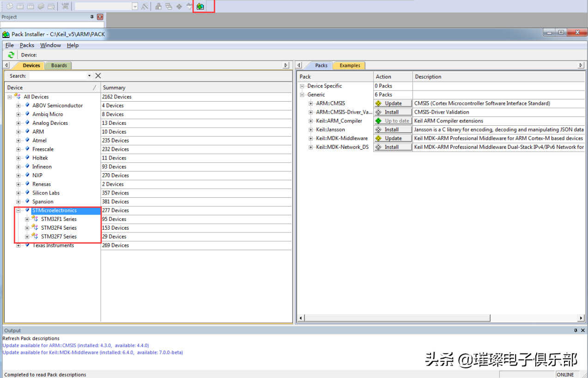588x378 pixels.
Task: Click the Load download icon in uVision toolbar
Action: point(65,6)
